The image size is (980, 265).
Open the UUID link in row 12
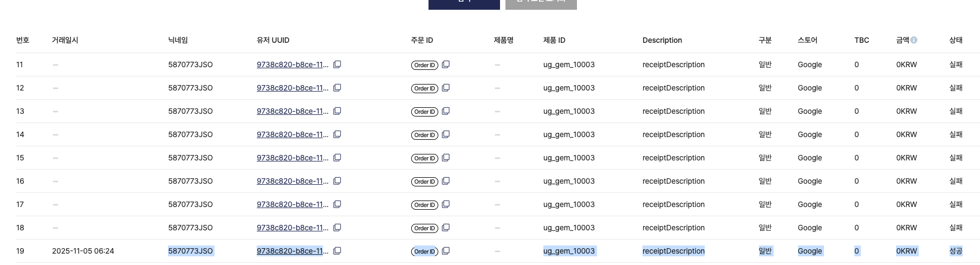[292, 88]
